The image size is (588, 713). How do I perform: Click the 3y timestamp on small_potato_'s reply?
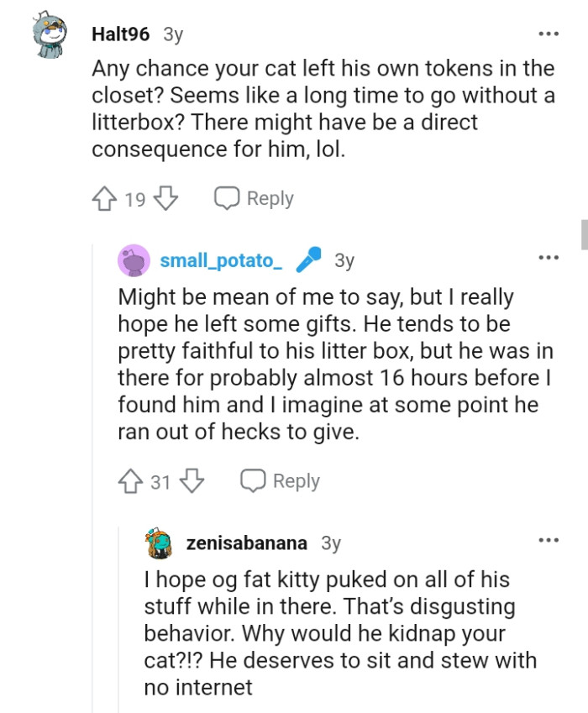[344, 260]
